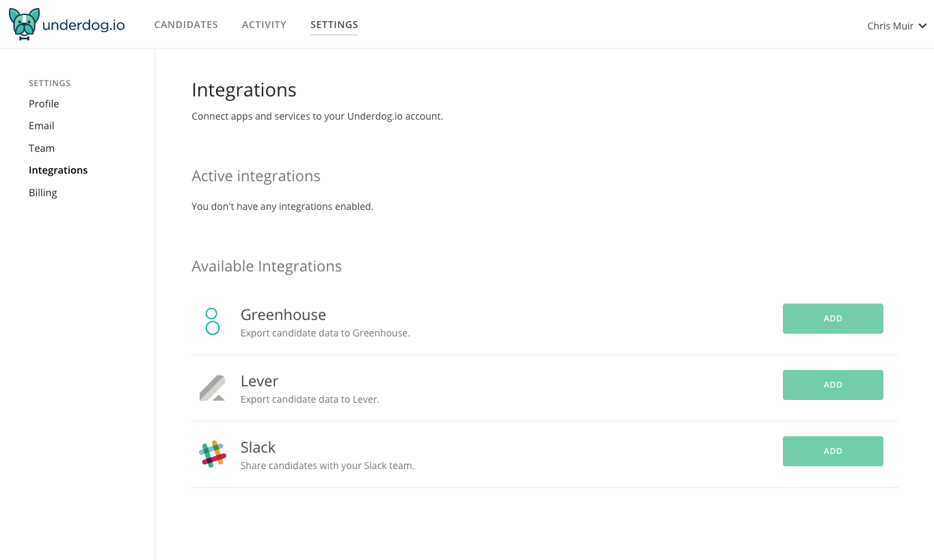This screenshot has width=934, height=560.
Task: Click the SETTINGS sidebar section label
Action: coord(50,83)
